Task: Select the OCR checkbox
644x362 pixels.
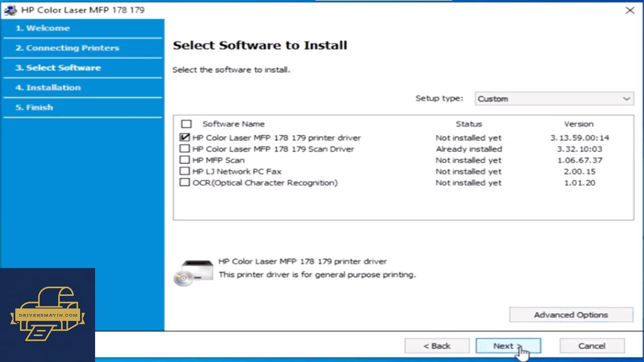Action: [185, 183]
